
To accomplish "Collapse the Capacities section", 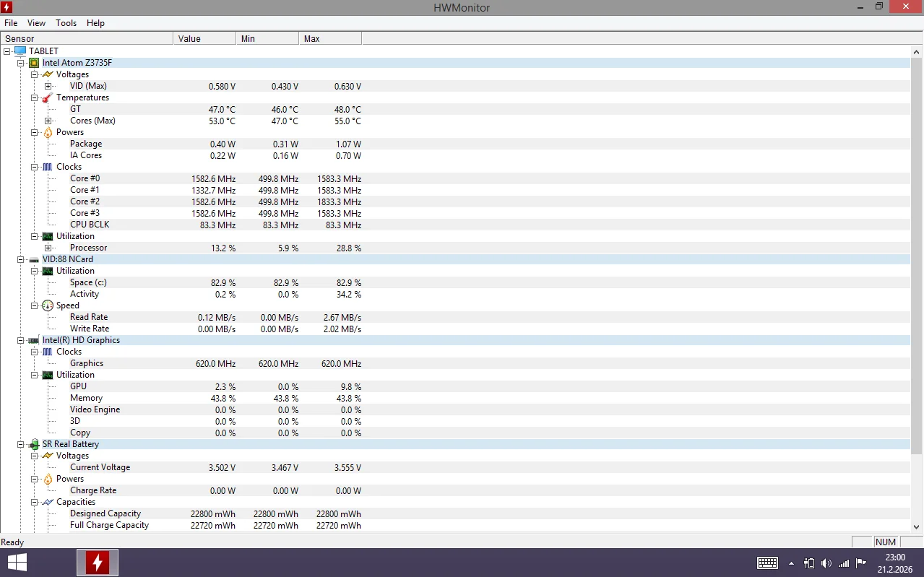I will point(35,502).
